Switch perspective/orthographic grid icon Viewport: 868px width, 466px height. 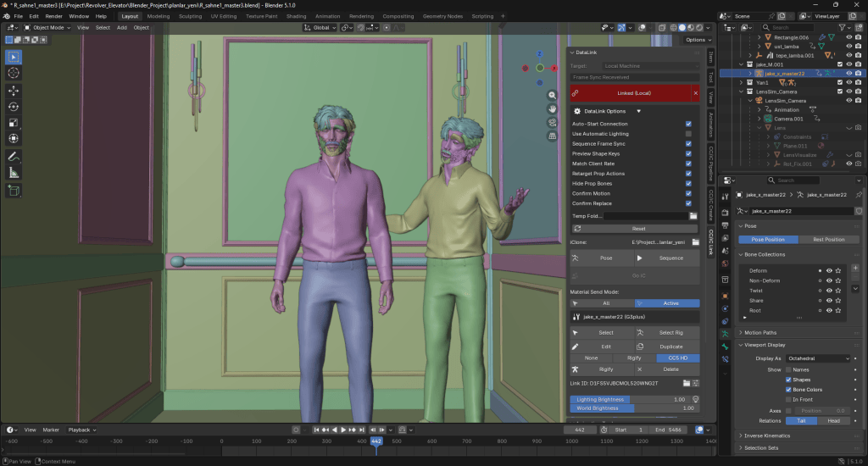(552, 136)
